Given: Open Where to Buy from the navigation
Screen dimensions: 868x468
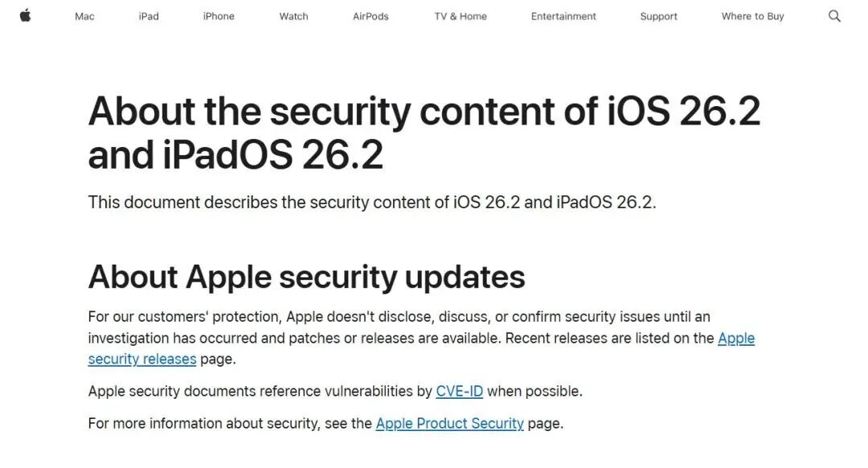Looking at the screenshot, I should click(751, 15).
